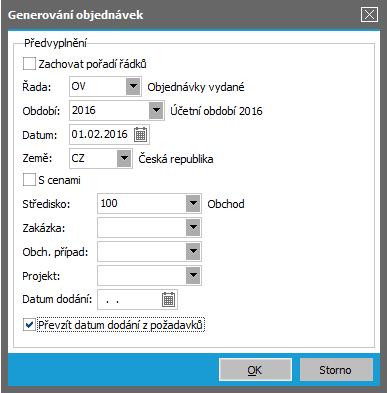Cancel with the Storno button
Image resolution: width=388 pixels, height=393 pixels.
[x=336, y=370]
